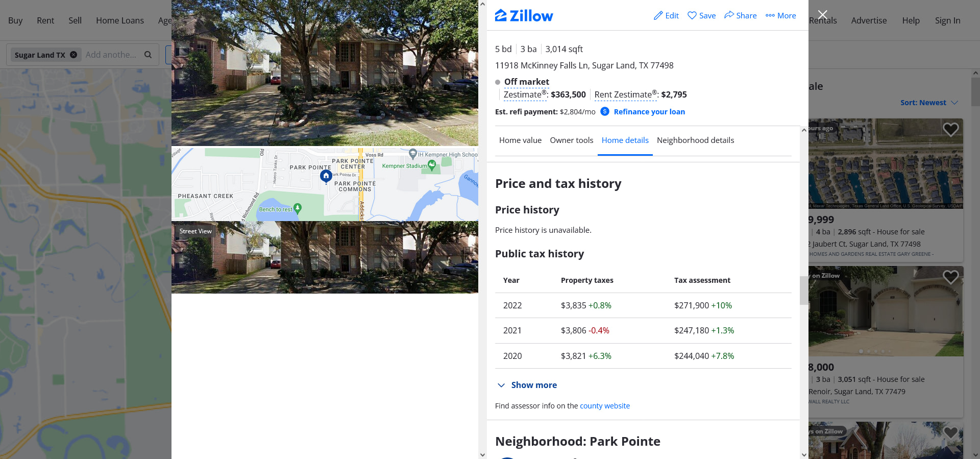Favorite the third listing heart icon

[x=950, y=432]
